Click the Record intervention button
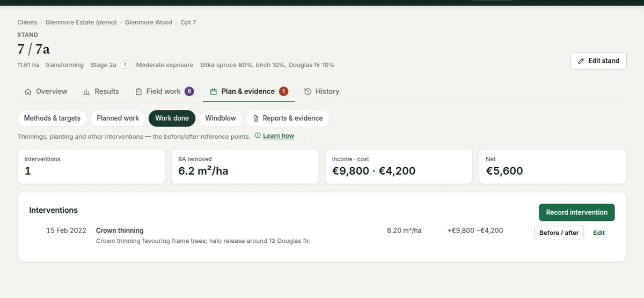 [577, 212]
